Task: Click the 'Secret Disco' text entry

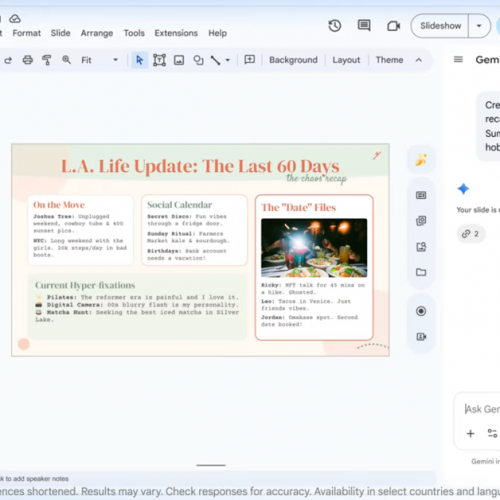Action: click(x=187, y=220)
